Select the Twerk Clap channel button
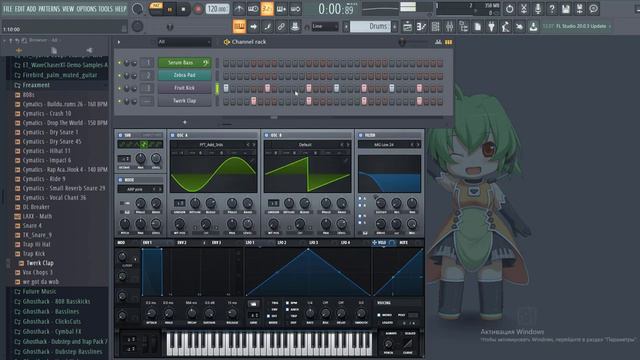Viewport: 640px width, 360px height. (x=184, y=100)
